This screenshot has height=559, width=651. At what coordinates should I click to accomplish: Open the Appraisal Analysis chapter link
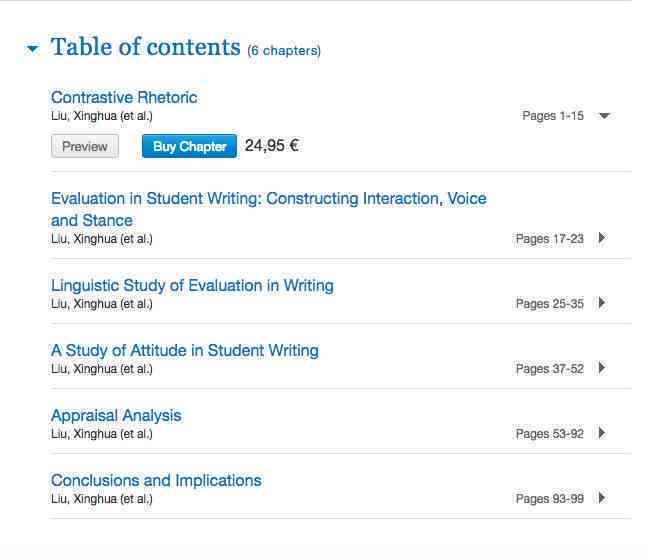click(116, 415)
